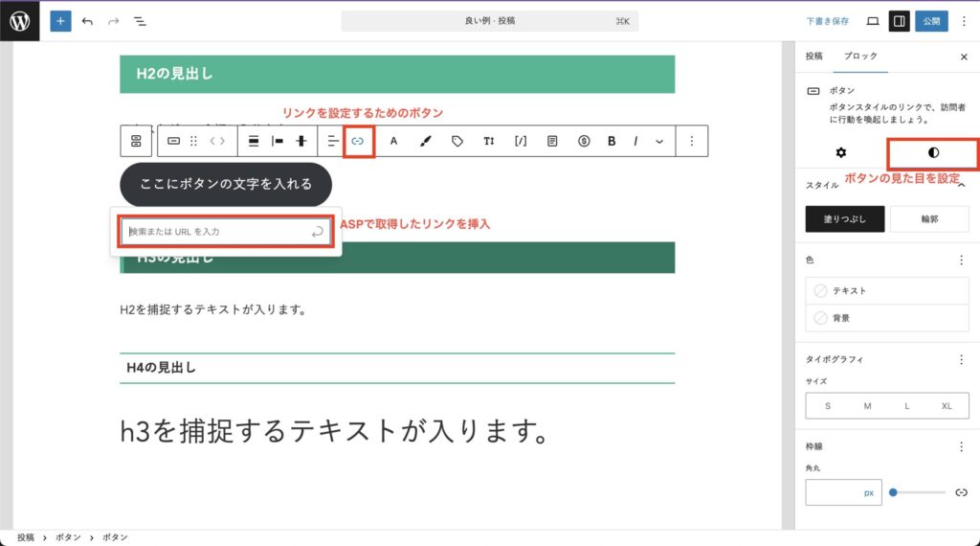Click the circled dollar icon
980x546 pixels.
584,142
